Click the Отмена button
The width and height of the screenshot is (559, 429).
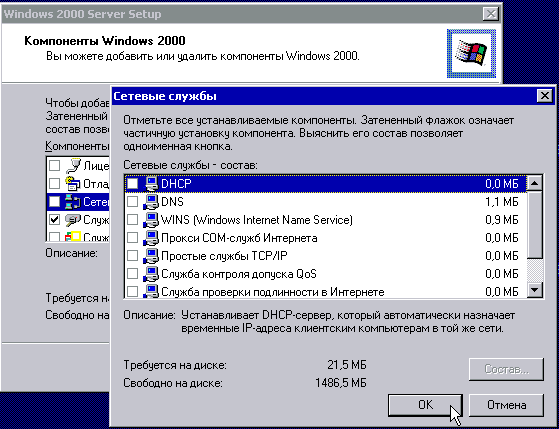click(x=506, y=405)
